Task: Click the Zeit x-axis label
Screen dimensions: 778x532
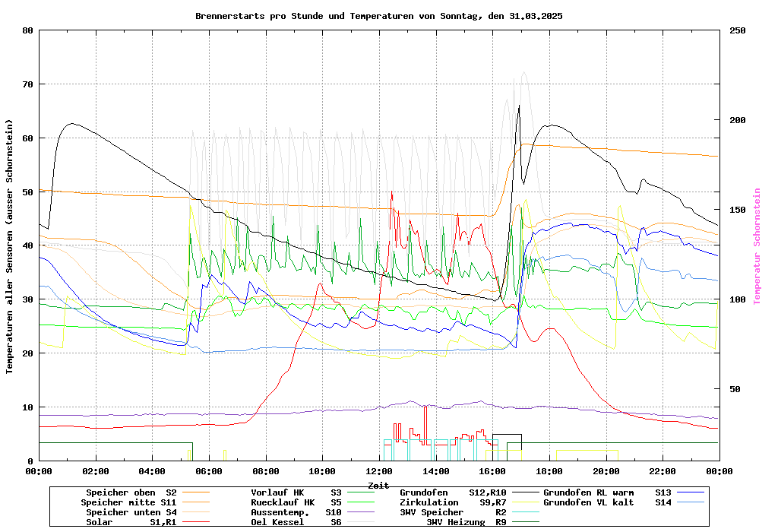Action: pyautogui.click(x=378, y=485)
